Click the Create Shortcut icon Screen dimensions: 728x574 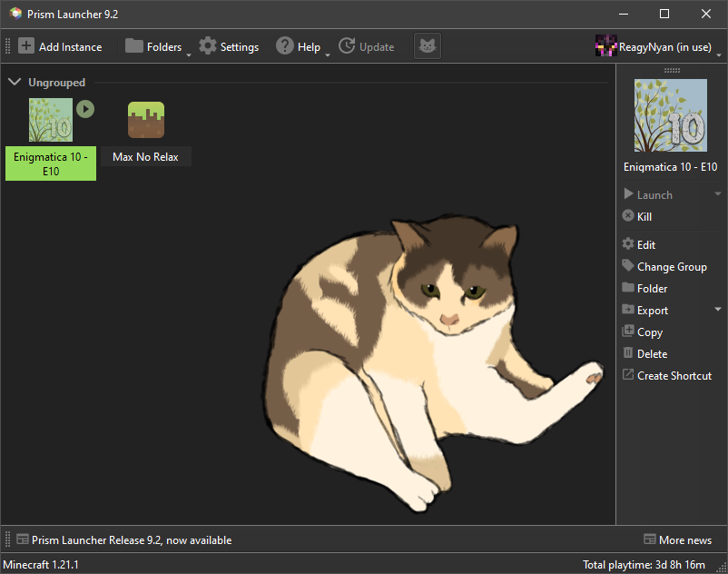(x=628, y=374)
